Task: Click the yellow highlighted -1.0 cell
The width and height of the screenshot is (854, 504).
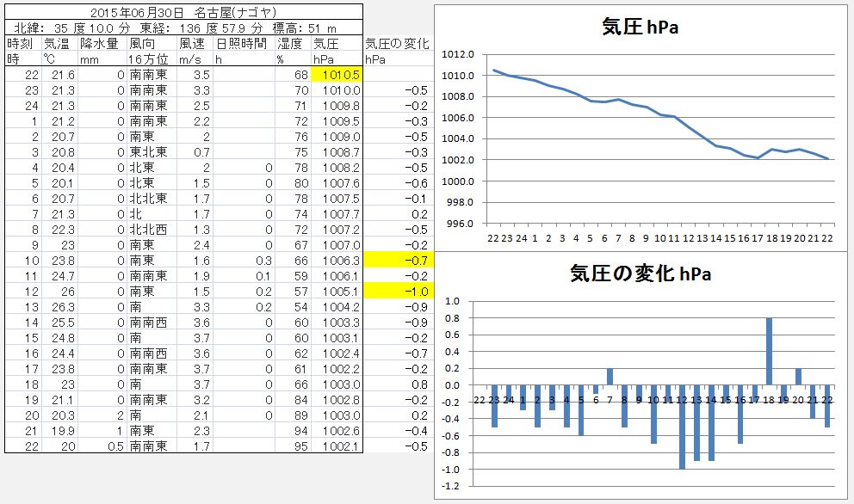Action: click(x=397, y=291)
